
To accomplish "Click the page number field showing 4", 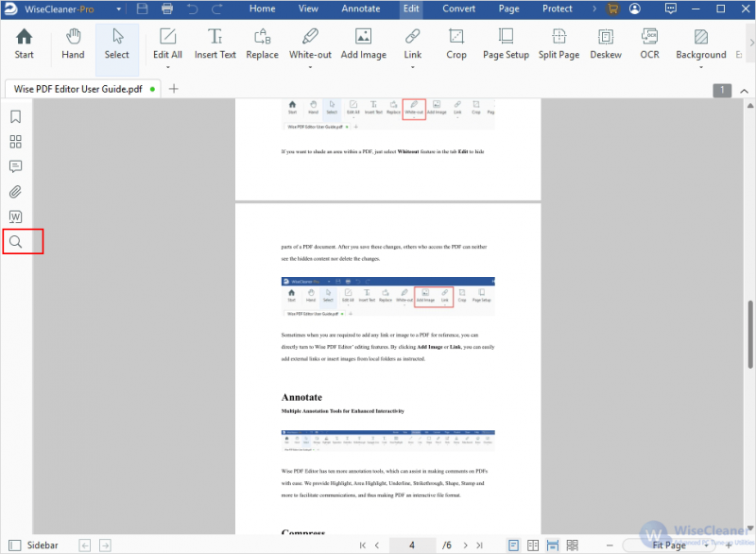I will (x=412, y=545).
